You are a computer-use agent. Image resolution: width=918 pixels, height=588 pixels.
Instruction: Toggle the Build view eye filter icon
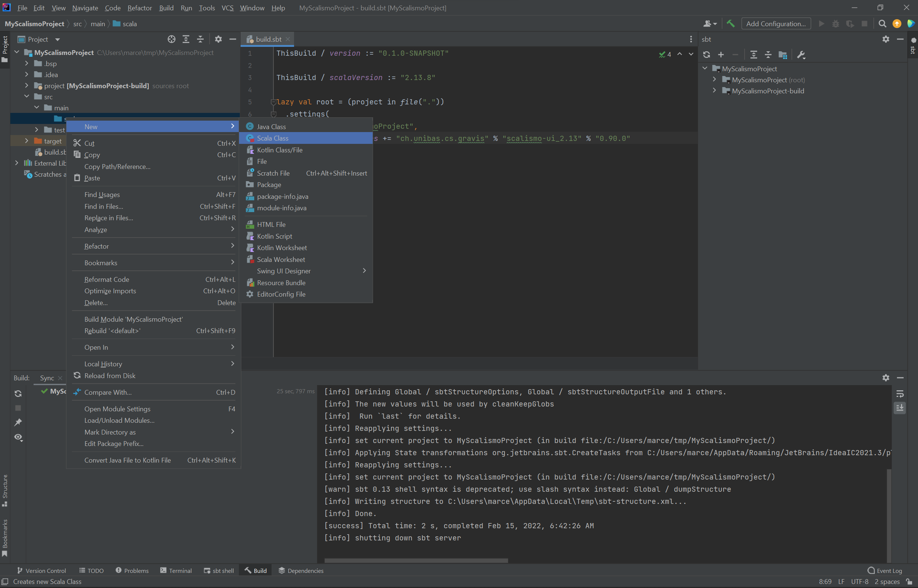(18, 437)
